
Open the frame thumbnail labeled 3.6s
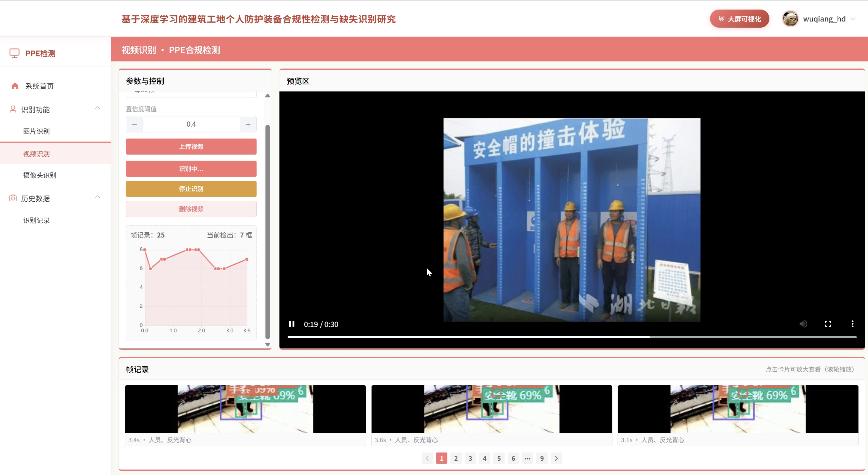pyautogui.click(x=492, y=409)
